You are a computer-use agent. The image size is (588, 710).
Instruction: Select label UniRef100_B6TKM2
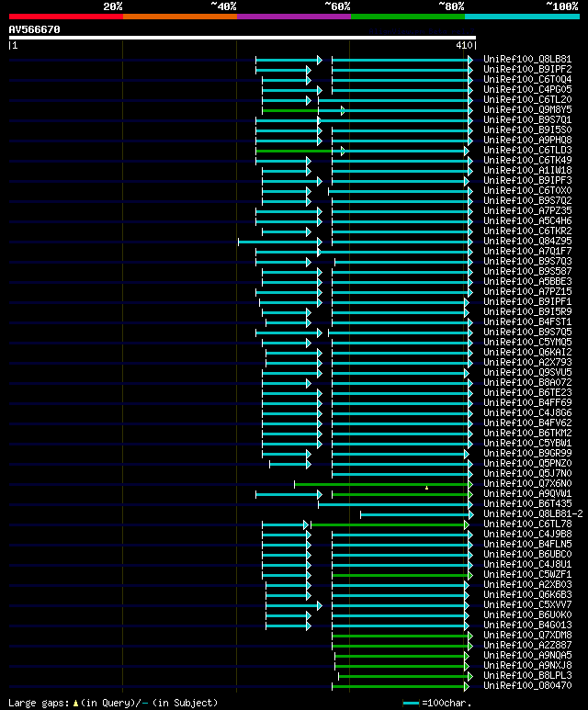coord(527,433)
